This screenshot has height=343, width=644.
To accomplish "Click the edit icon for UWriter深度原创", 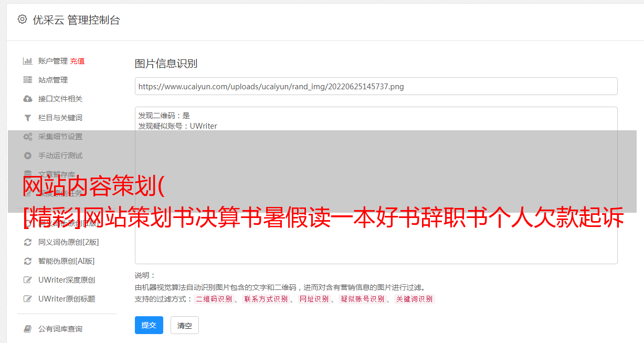I will [28, 280].
